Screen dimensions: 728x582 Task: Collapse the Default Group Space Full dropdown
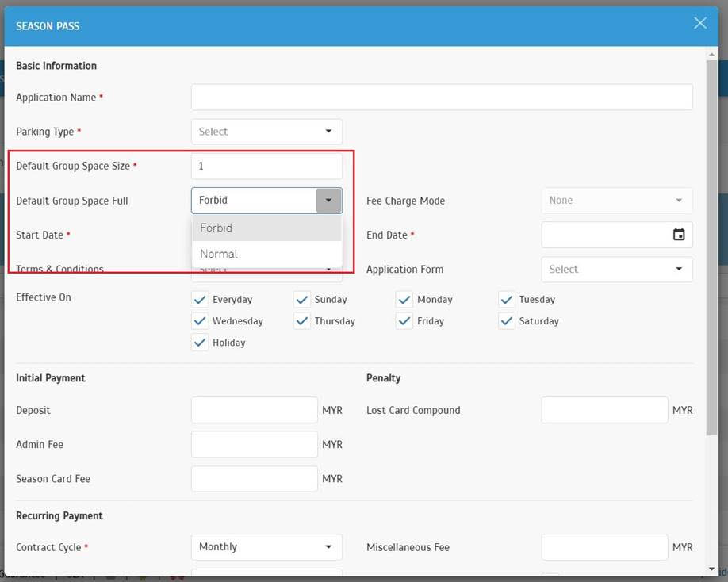click(328, 201)
